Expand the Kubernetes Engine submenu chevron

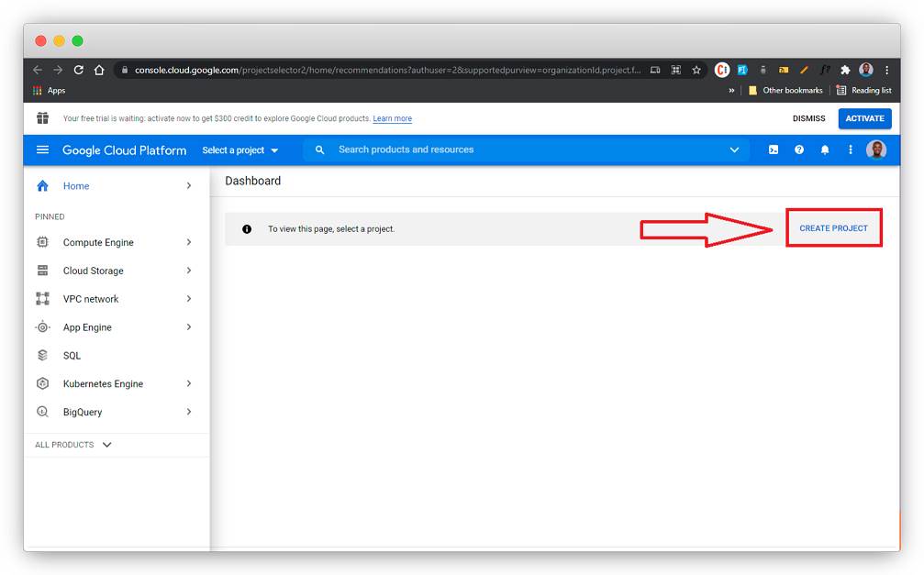click(189, 383)
